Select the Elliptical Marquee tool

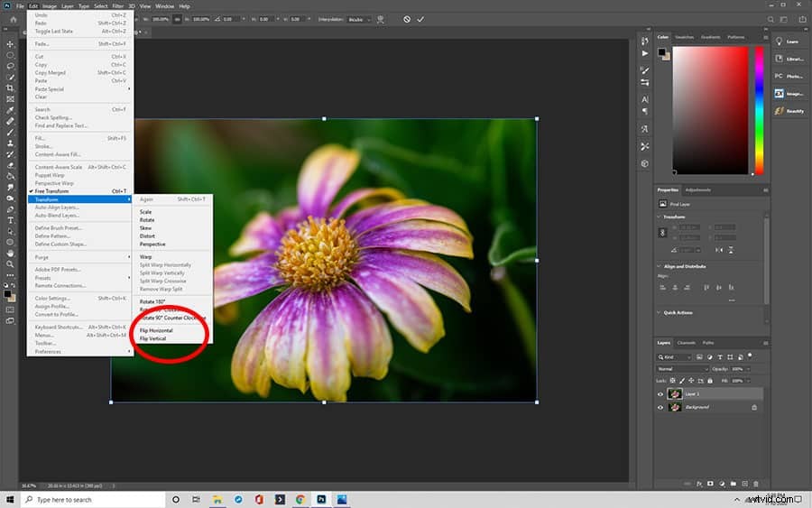[x=10, y=55]
